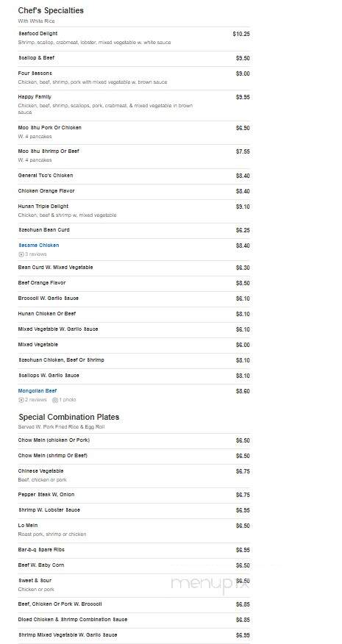The height and width of the screenshot is (644, 342).
Task: Select Moo Shu Pork Or Chicken item
Action: click(x=50, y=128)
